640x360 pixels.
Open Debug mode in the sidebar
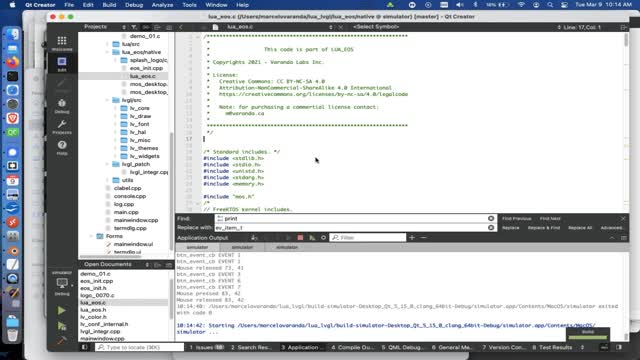[x=62, y=106]
